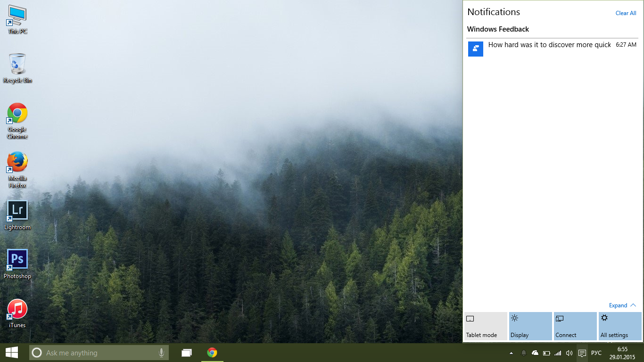The height and width of the screenshot is (362, 644).
Task: Click the Display quick action
Action: point(530,326)
